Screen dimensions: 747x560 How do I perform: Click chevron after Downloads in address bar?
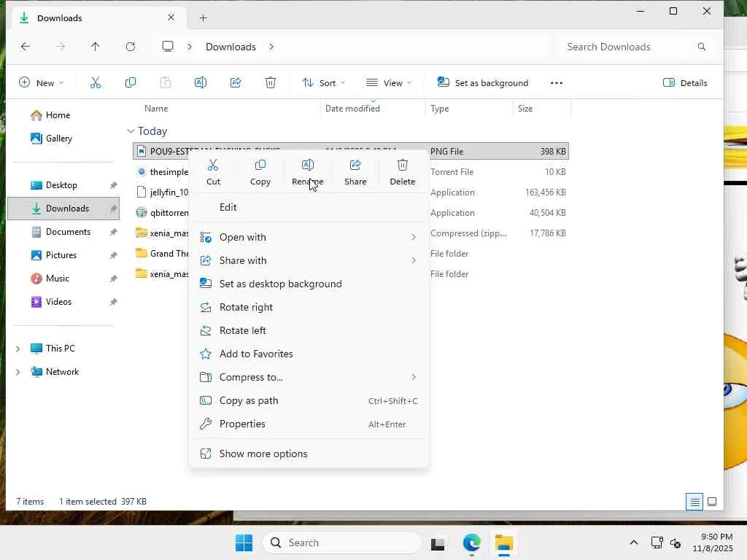[x=271, y=47]
